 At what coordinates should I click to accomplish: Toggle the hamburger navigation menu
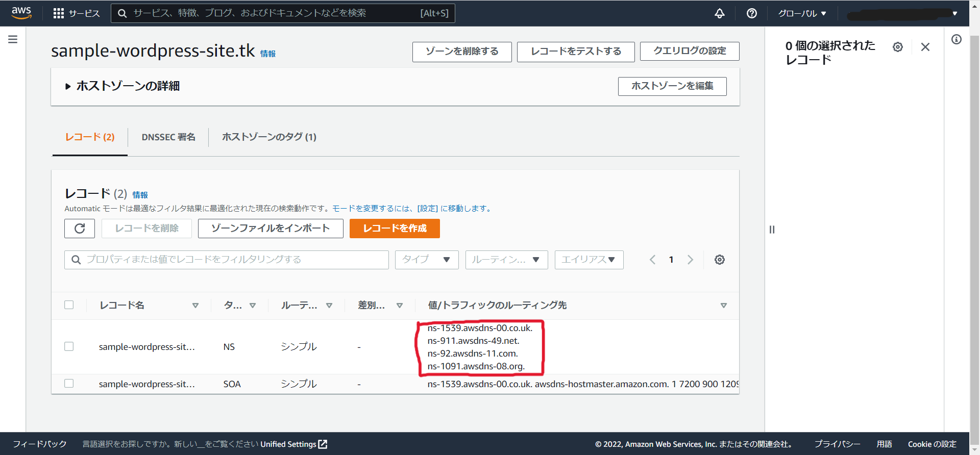pyautogui.click(x=13, y=39)
